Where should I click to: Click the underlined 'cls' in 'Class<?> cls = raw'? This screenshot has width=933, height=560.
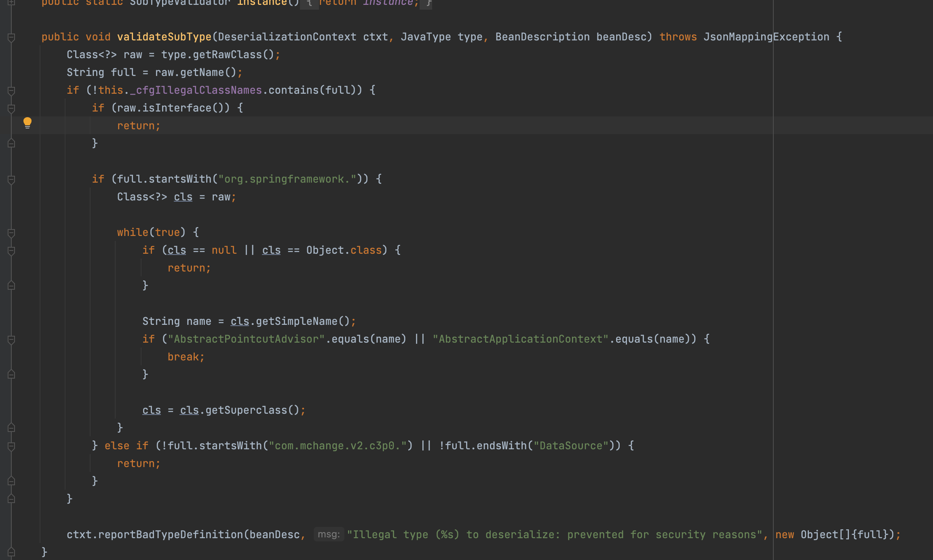point(183,197)
